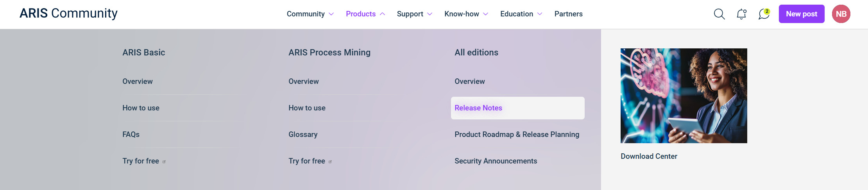Click the ARIS Community logo
Image resolution: width=868 pixels, height=190 pixels.
coord(68,13)
